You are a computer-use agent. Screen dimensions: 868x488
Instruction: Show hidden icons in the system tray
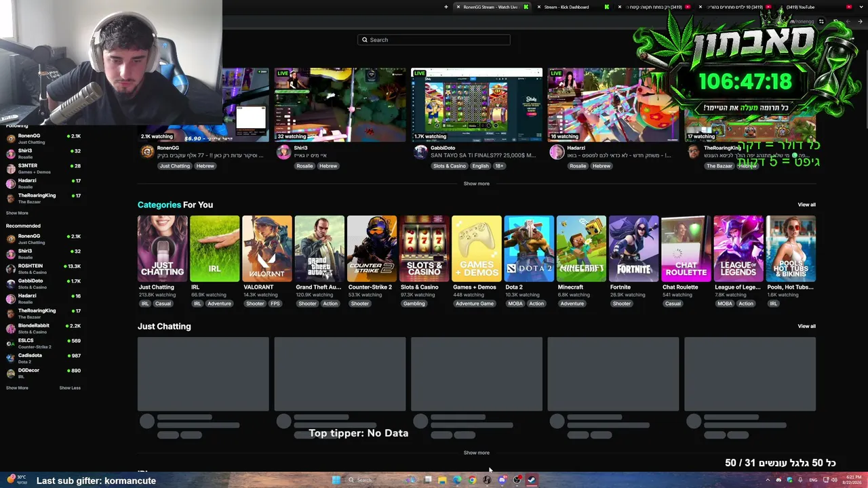(768, 480)
